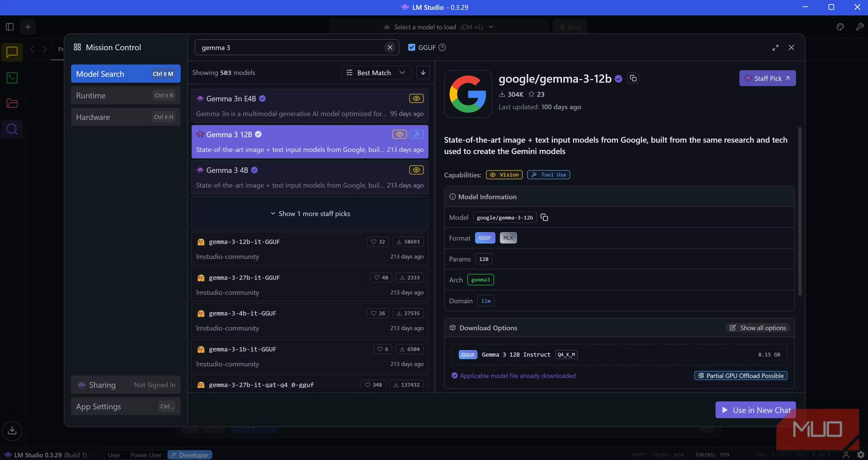
Task: Switch to the Hardware tab
Action: (125, 117)
